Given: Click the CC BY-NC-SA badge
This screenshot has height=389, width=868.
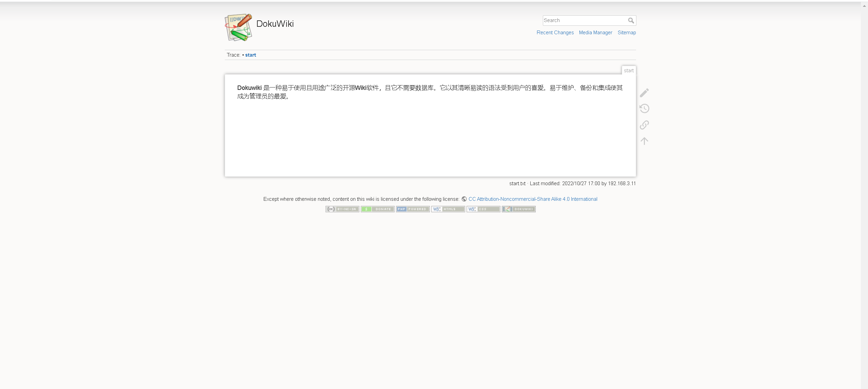Looking at the screenshot, I should pyautogui.click(x=342, y=209).
